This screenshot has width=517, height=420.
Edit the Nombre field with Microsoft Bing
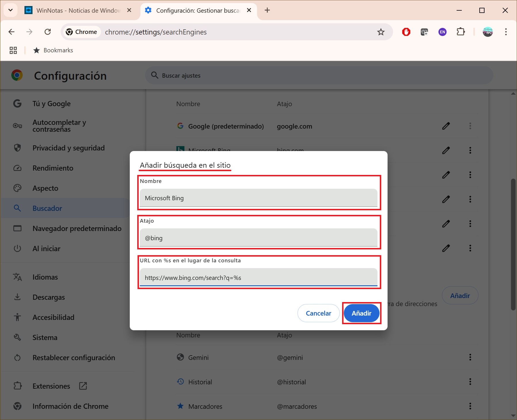point(258,198)
